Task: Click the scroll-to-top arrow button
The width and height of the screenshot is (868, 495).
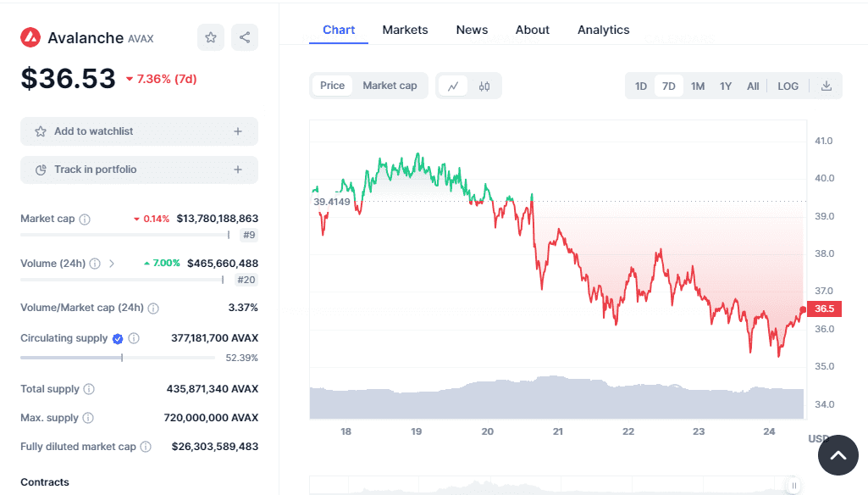Action: tap(838, 455)
